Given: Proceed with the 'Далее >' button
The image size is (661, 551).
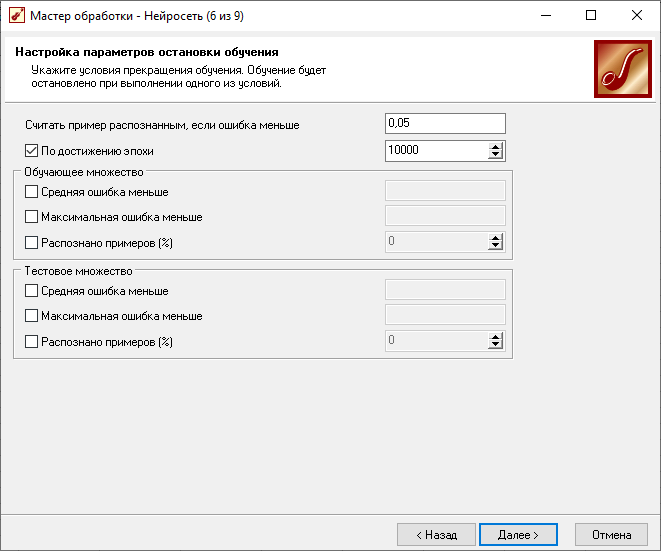Looking at the screenshot, I should click(x=518, y=535).
